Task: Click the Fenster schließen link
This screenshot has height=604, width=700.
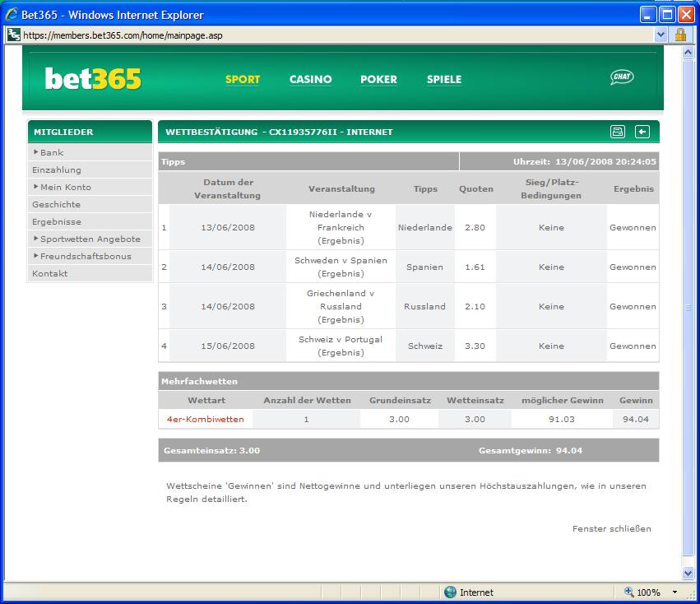Action: click(612, 529)
